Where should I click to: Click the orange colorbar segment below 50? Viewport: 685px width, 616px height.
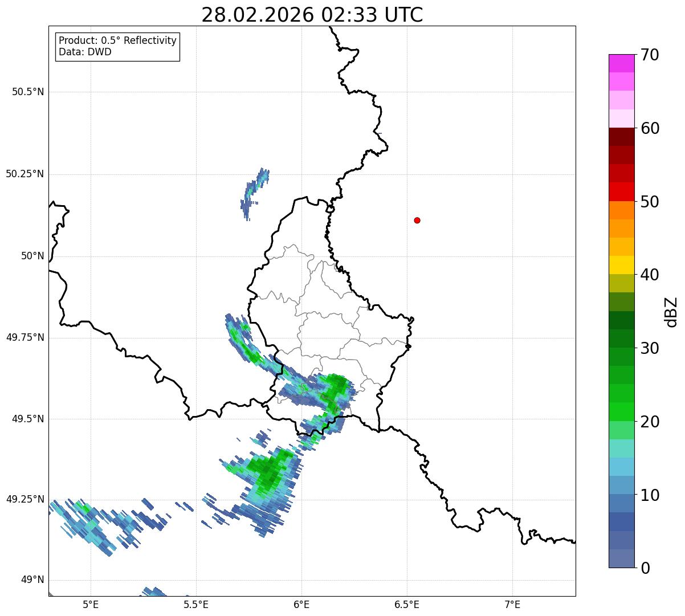(x=621, y=210)
